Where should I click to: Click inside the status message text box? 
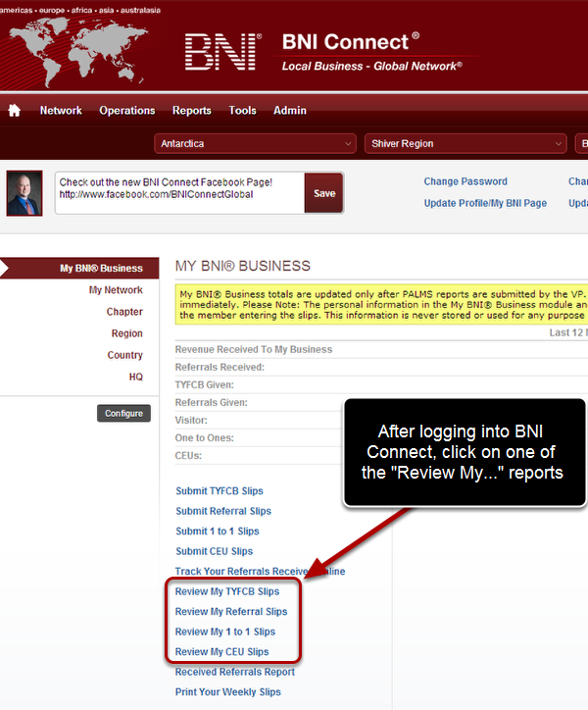click(179, 192)
